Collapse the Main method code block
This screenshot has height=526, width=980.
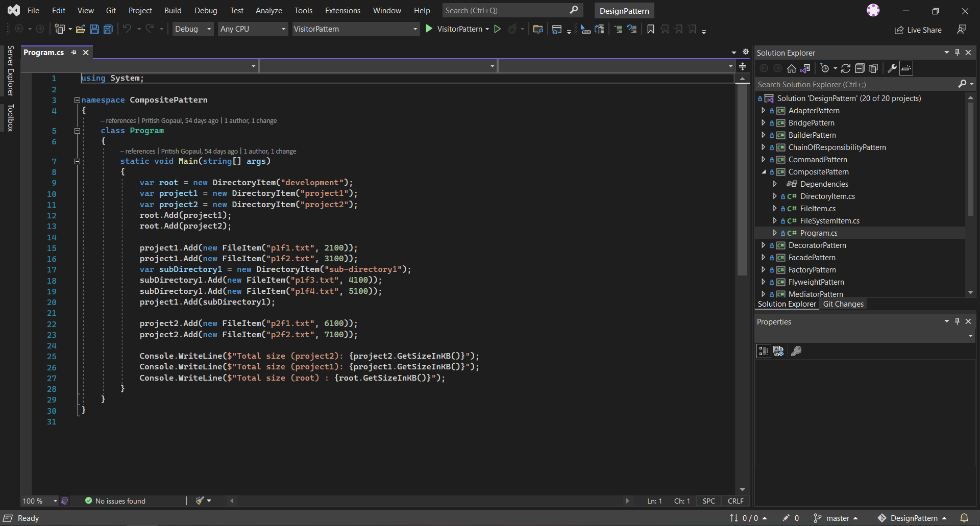[77, 161]
